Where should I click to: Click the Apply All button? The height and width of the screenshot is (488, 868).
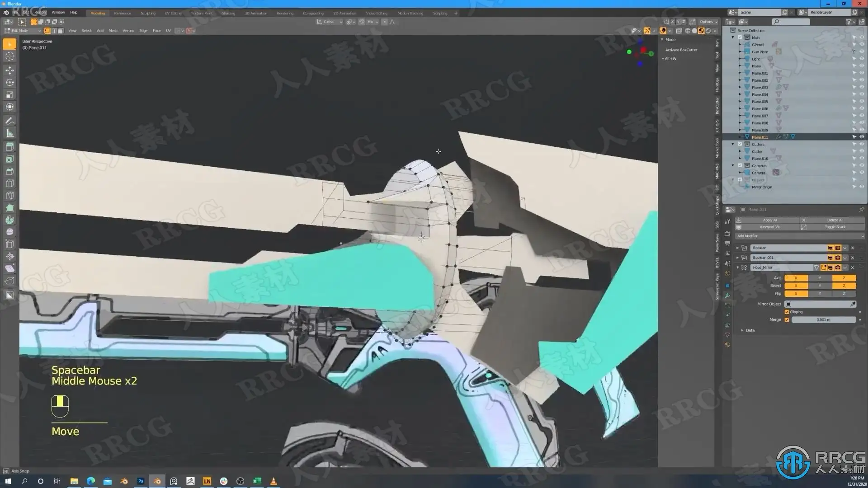[x=770, y=220]
